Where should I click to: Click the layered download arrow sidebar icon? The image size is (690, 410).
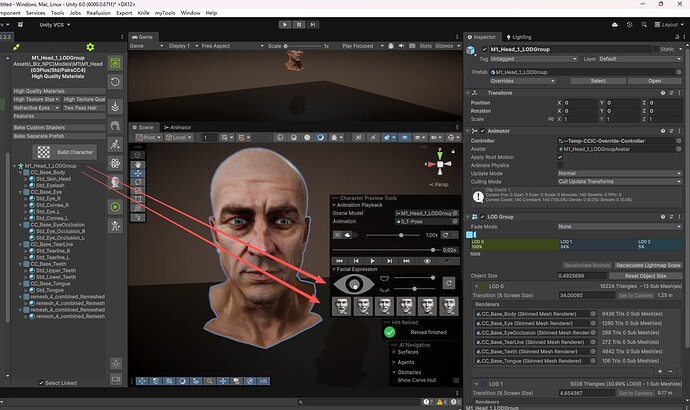click(x=115, y=107)
